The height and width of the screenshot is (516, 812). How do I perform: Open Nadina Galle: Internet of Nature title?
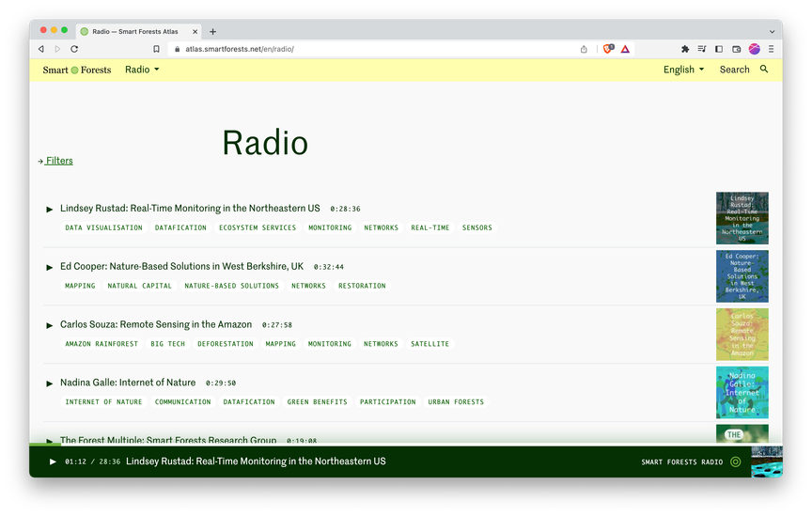(x=128, y=383)
